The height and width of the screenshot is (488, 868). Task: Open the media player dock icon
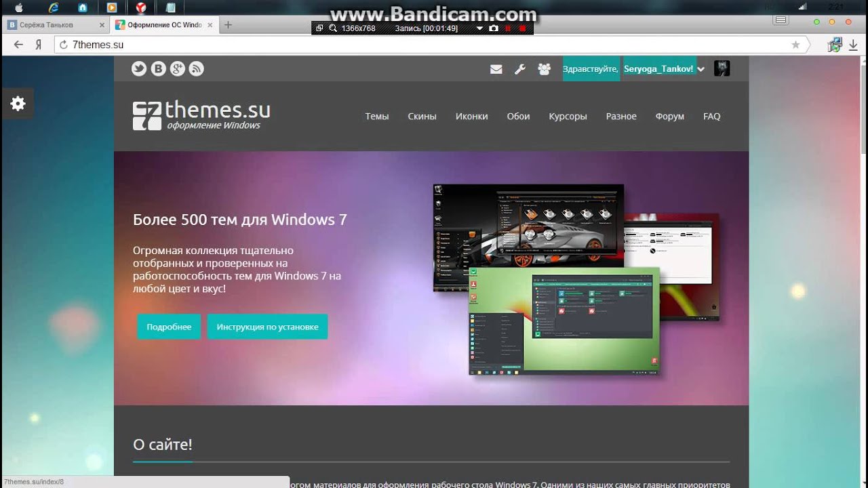tap(112, 7)
